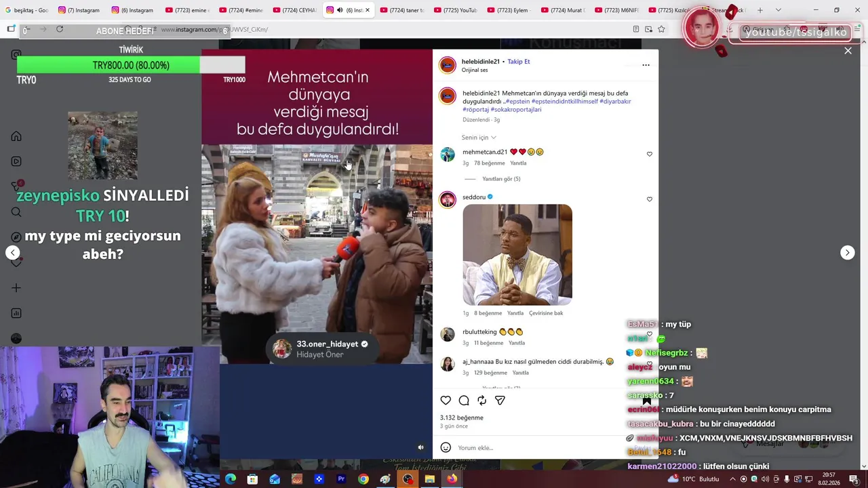Toggle system volume icon in tray
868x488 pixels.
pos(764,479)
